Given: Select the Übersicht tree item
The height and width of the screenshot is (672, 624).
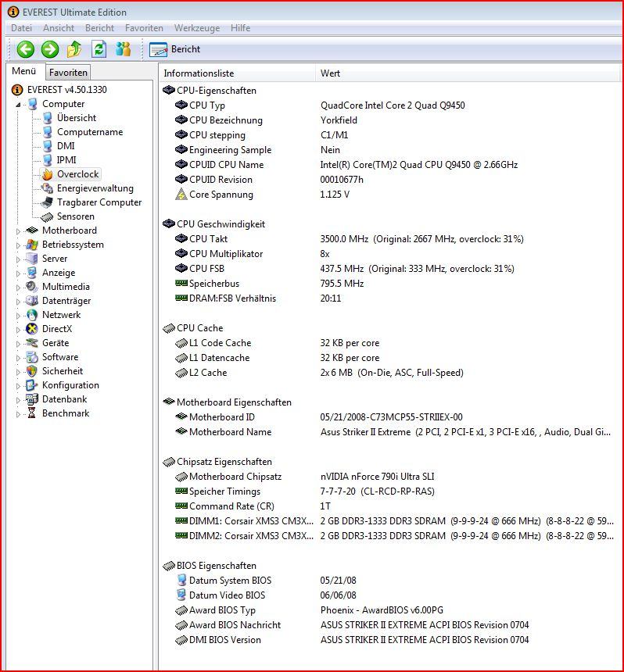Looking at the screenshot, I should tap(77, 118).
